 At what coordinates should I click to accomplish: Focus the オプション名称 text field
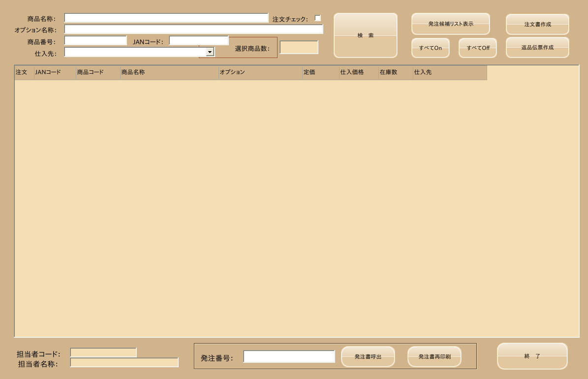[x=193, y=29]
